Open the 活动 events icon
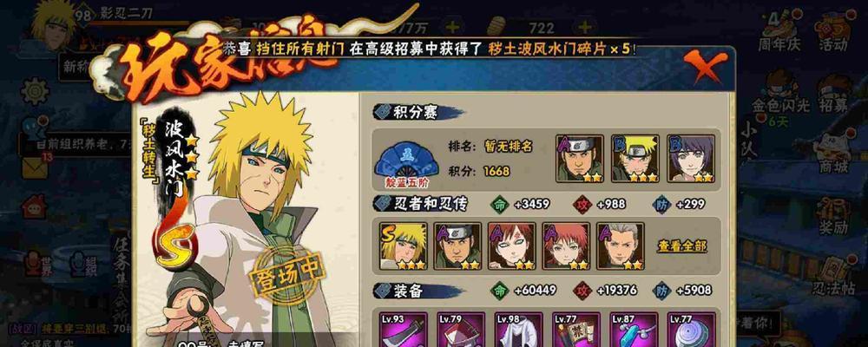Viewport: 868px width, 347px height. pos(833,30)
